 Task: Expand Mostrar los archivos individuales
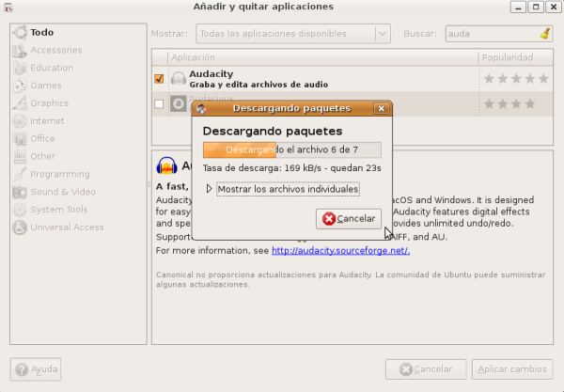tap(210, 189)
